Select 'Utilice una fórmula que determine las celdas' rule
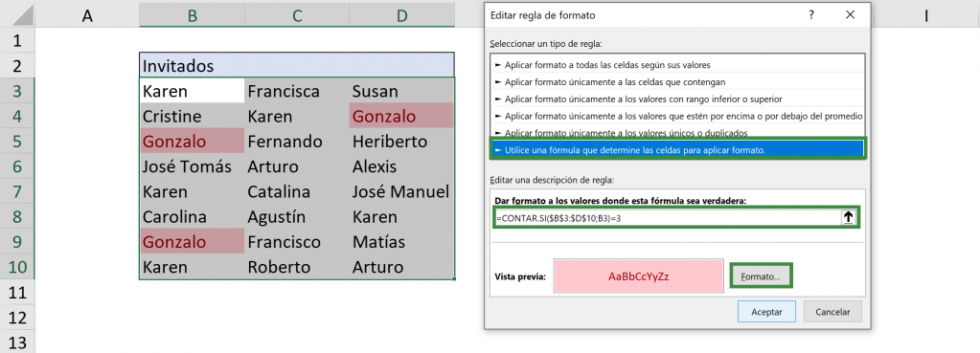Screen dimensions: 980x353 click(677, 149)
